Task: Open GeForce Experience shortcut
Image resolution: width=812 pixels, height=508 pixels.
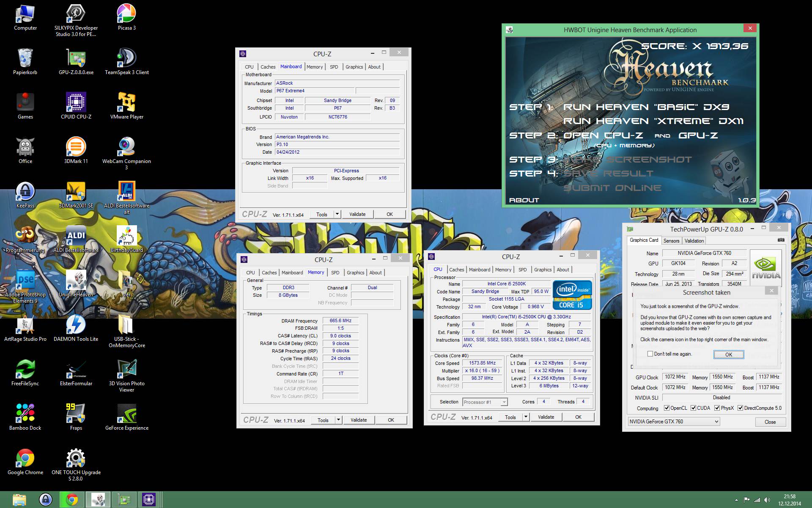Action: 126,417
